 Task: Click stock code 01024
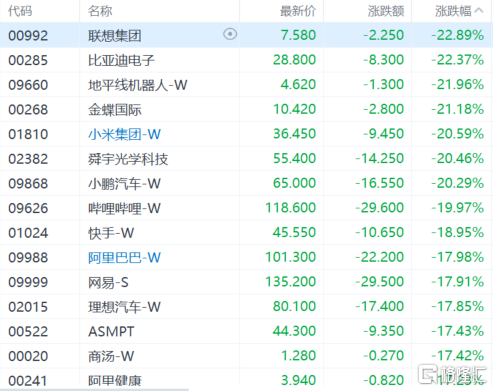[x=28, y=233]
